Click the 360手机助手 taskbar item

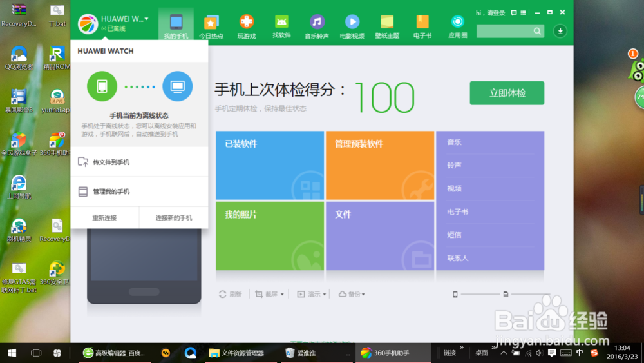(x=393, y=353)
